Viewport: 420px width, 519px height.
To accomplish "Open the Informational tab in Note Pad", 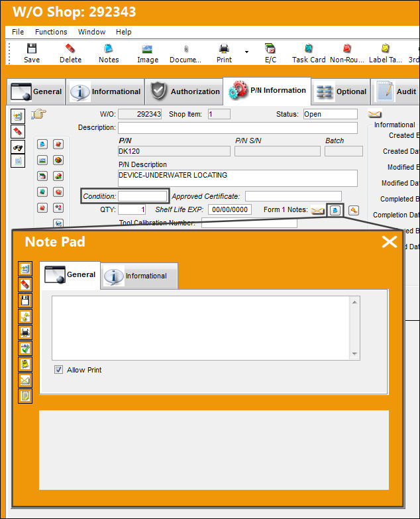I will tap(139, 276).
